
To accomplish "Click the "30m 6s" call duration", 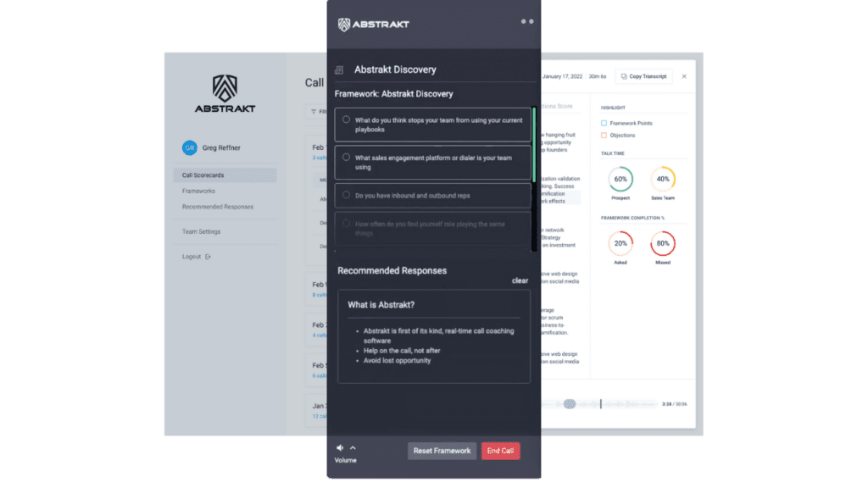I will (x=598, y=76).
